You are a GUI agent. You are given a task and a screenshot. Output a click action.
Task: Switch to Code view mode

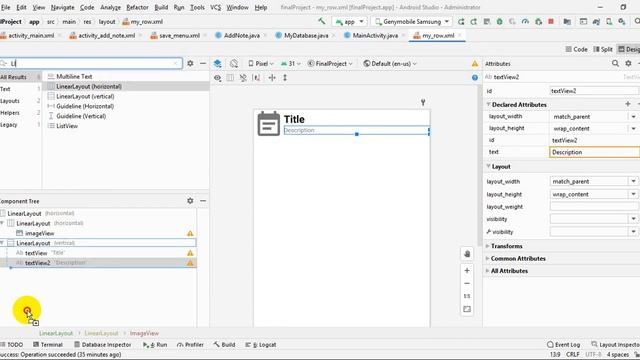576,49
